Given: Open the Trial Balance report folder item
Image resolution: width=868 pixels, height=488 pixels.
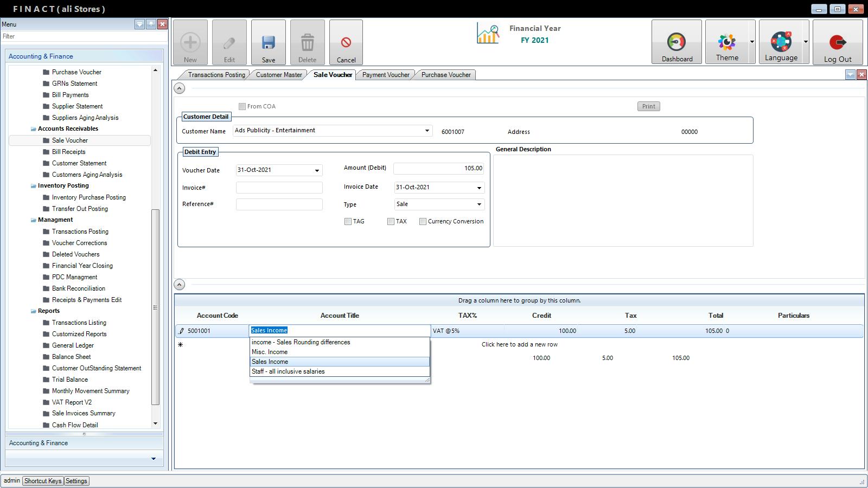Looking at the screenshot, I should [x=69, y=380].
